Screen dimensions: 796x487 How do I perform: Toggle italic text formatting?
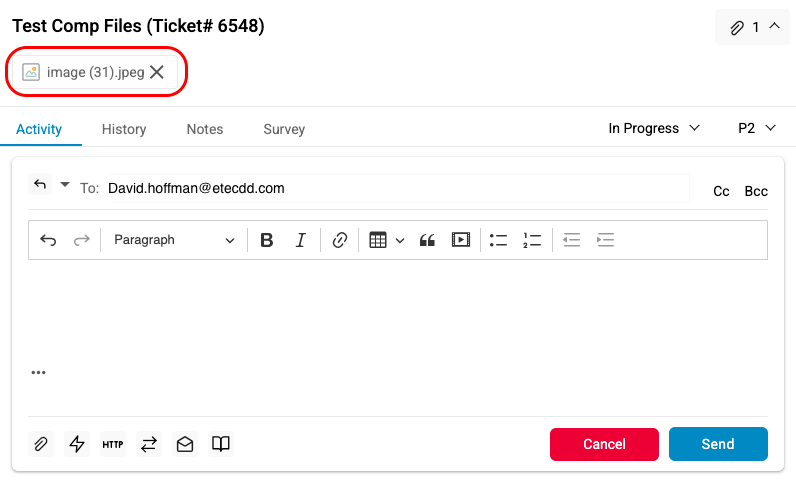pos(300,240)
